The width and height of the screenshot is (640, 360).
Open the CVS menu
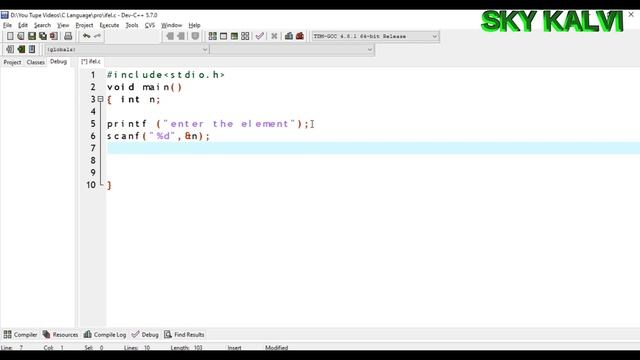pyautogui.click(x=150, y=25)
